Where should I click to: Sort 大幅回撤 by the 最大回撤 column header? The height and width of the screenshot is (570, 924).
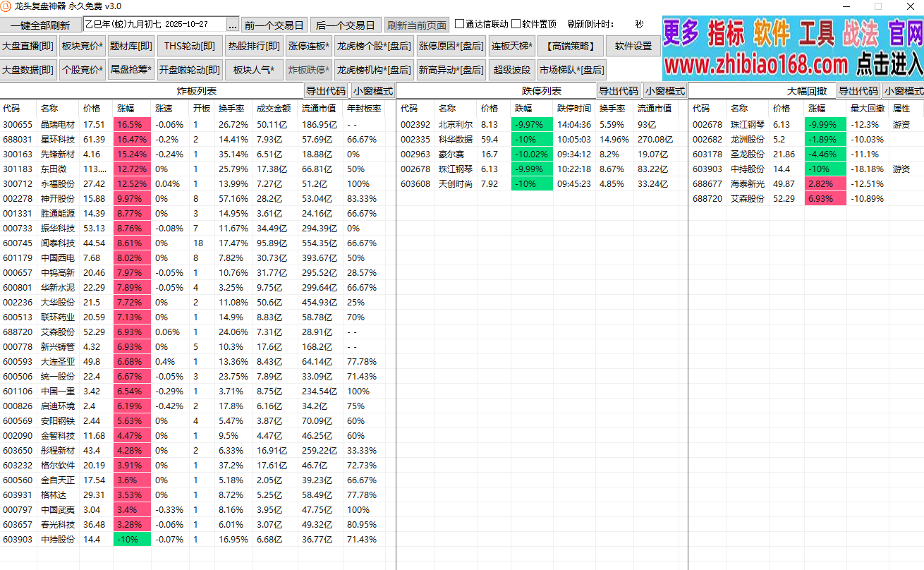[x=868, y=109]
